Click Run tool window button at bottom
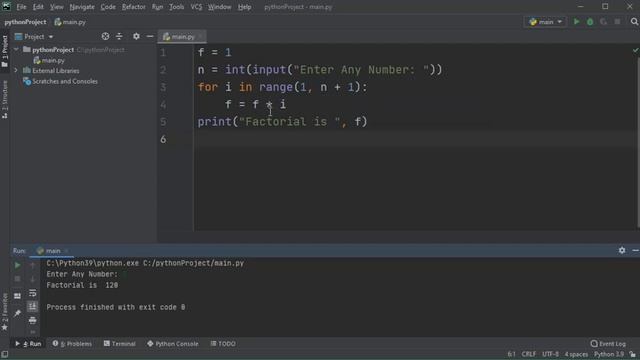640x360 pixels. 29,344
